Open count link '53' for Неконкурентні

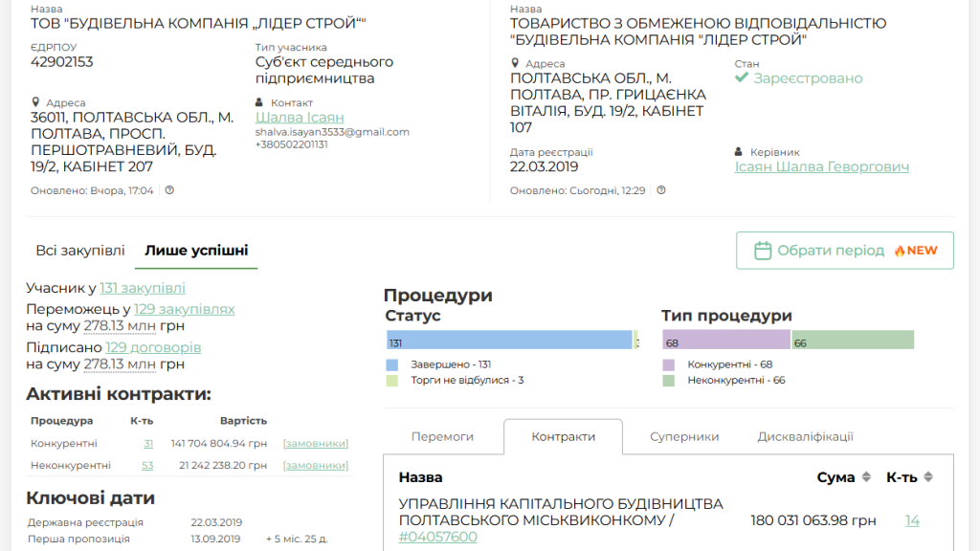[x=147, y=466]
